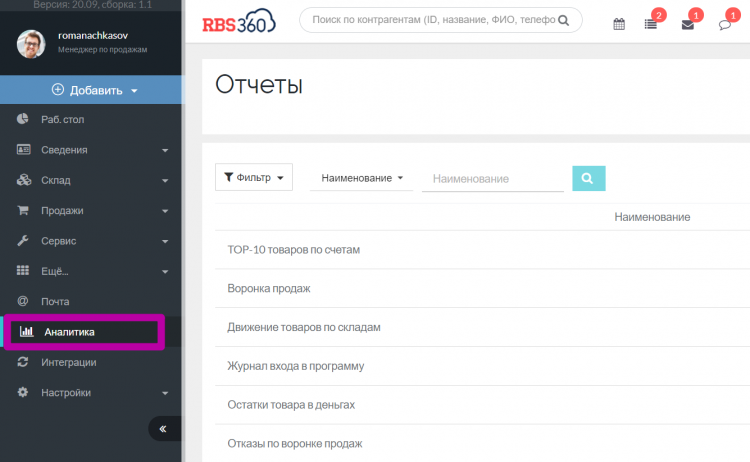
Task: Click the bar chart icon beside Аналитика
Action: (26, 331)
